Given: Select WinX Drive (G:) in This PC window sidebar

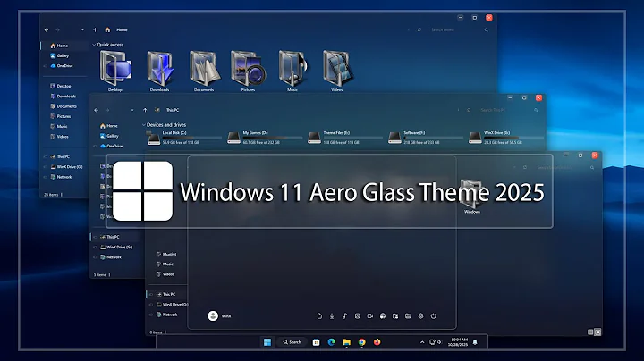Looking at the screenshot, I should click(x=116, y=247).
